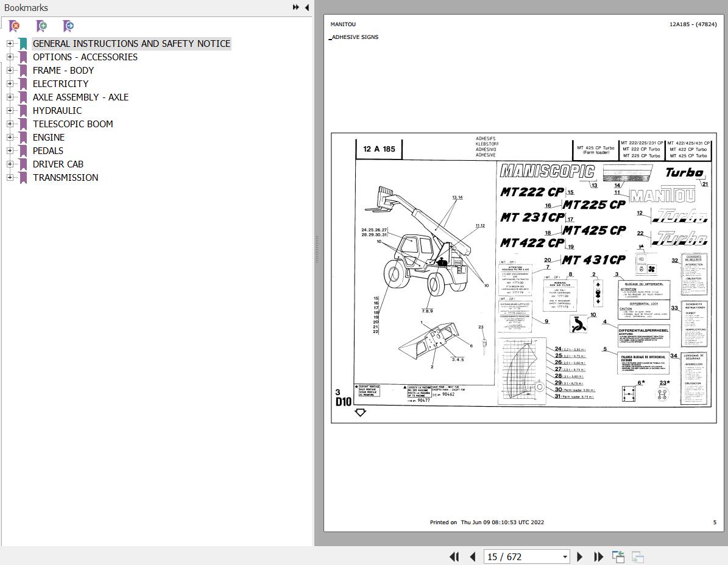728x565 pixels.
Task: Click the Bookmarks panel title
Action: click(x=26, y=8)
